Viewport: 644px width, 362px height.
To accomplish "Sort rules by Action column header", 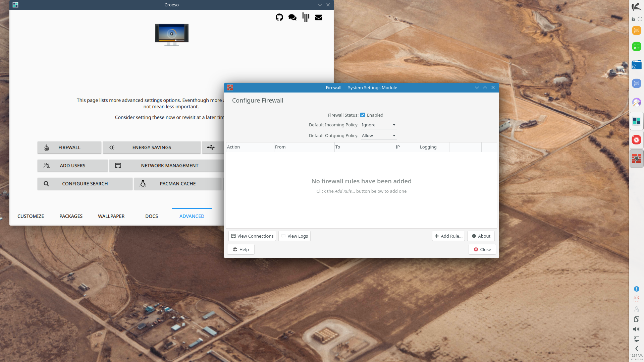I will [250, 147].
